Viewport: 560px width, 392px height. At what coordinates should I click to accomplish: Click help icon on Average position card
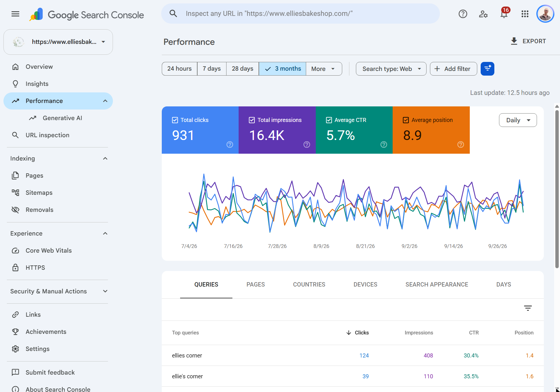click(461, 144)
